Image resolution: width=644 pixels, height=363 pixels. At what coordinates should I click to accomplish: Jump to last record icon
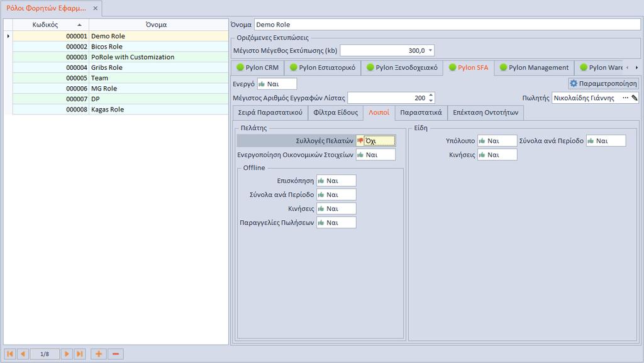(x=80, y=354)
